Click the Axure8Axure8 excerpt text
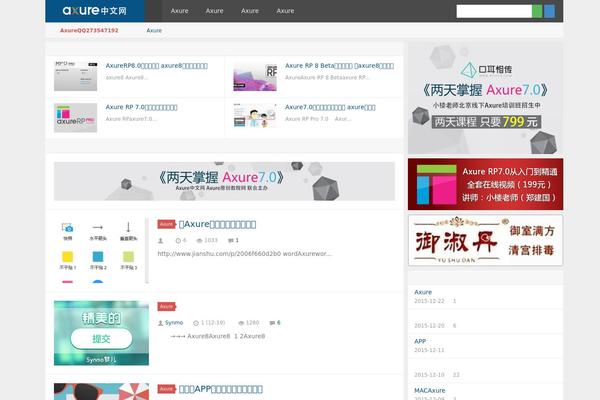The height and width of the screenshot is (400, 600). point(217,336)
